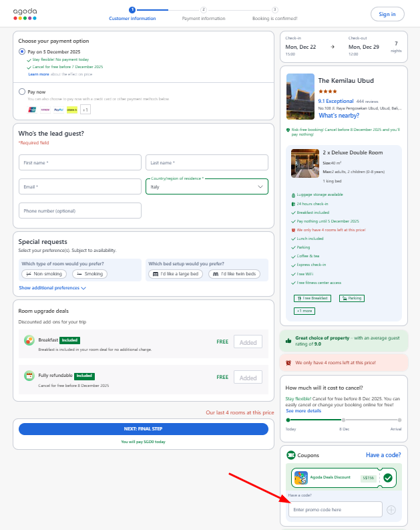Choose the Smoking room preference
The height and width of the screenshot is (530, 420).
pyautogui.click(x=89, y=274)
